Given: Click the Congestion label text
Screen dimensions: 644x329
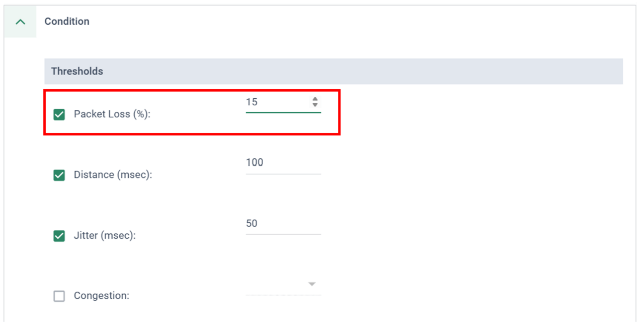Looking at the screenshot, I should (102, 296).
